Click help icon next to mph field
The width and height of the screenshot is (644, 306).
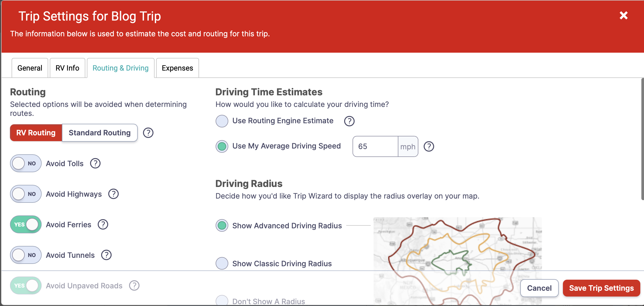click(429, 146)
